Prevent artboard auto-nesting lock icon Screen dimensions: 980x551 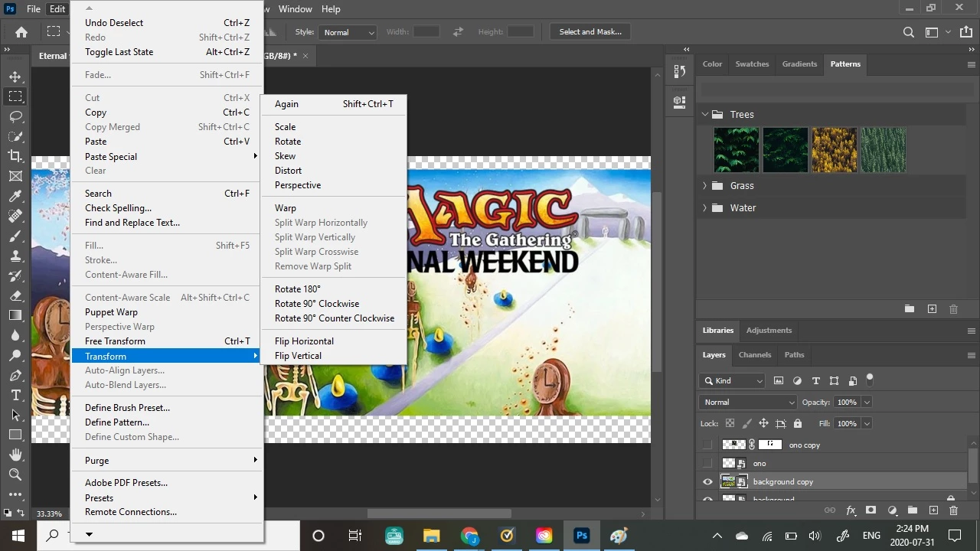pyautogui.click(x=781, y=423)
